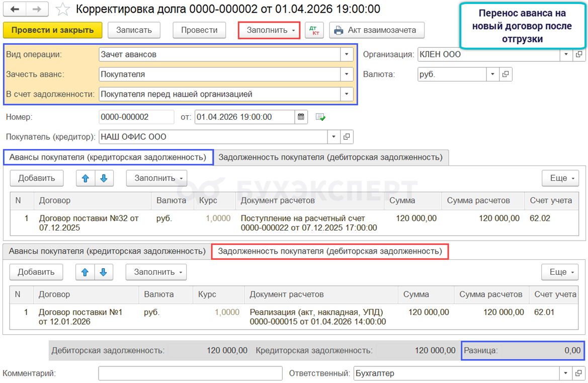The width and height of the screenshot is (588, 383).
Task: Switch to the red-outlined Задолженность покупателя tab
Action: (x=330, y=251)
